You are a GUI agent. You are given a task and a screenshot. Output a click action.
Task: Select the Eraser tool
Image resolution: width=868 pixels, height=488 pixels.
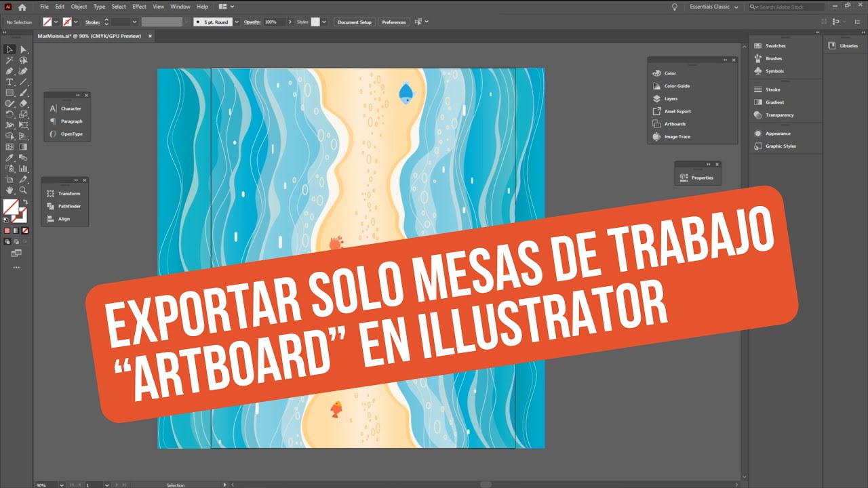pyautogui.click(x=23, y=104)
